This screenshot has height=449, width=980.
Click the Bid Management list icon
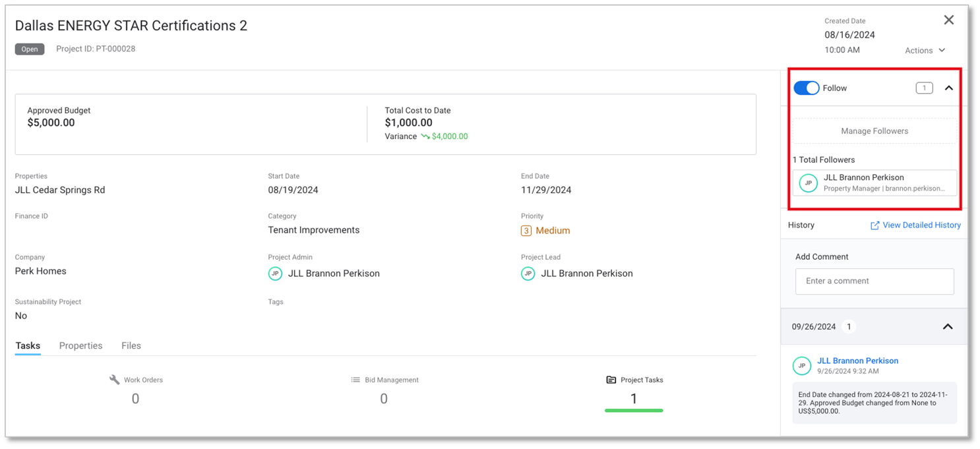pos(355,380)
